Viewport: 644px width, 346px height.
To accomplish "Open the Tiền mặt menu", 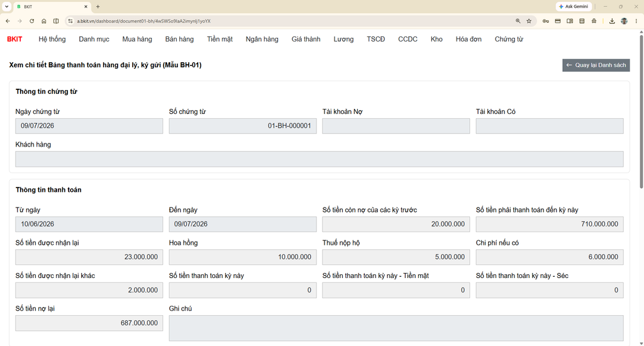I will 219,39.
